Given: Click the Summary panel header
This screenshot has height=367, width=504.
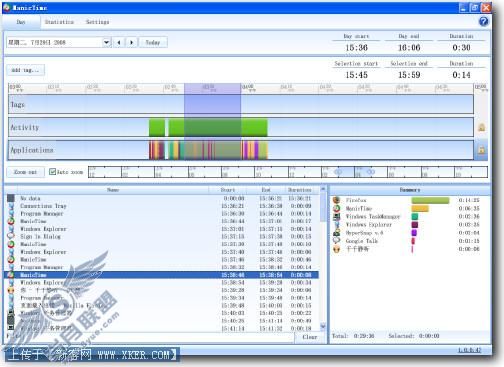Looking at the screenshot, I should coord(410,190).
